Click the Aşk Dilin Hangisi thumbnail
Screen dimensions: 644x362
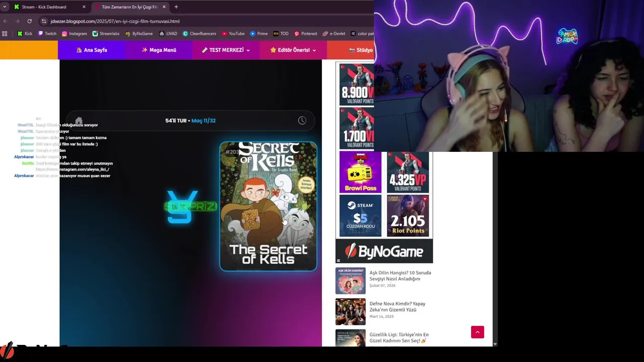351,281
